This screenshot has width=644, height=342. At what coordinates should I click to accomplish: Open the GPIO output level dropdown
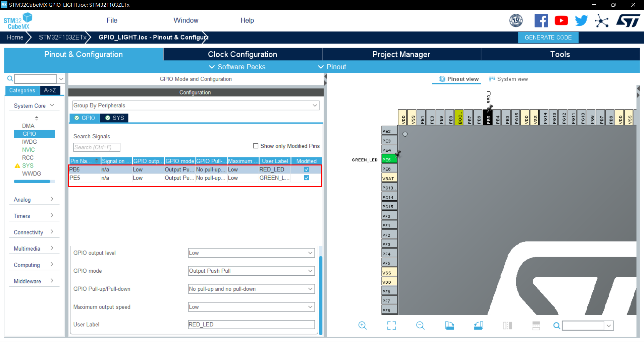point(251,253)
